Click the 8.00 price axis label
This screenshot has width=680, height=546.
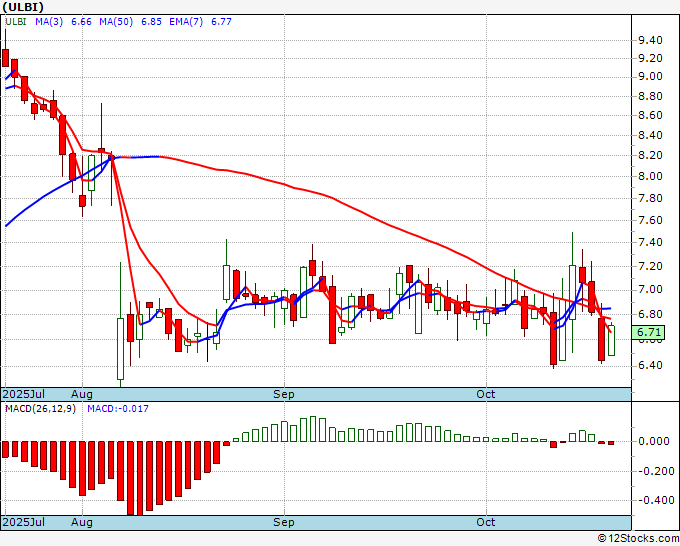(x=651, y=177)
